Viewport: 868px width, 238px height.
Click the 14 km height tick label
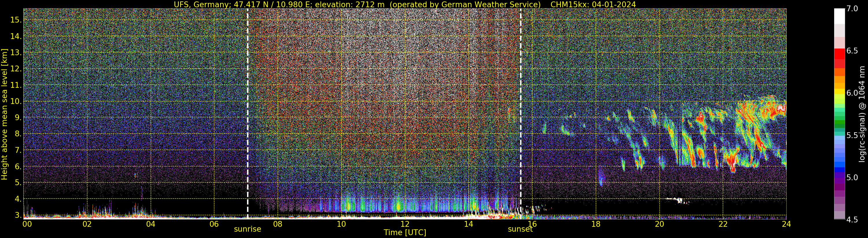tap(16, 36)
